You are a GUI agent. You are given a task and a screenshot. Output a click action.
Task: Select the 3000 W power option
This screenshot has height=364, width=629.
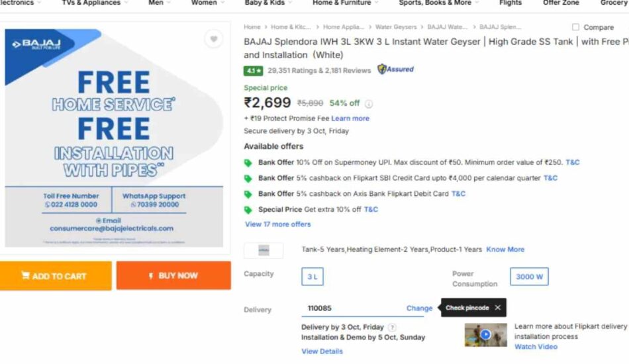pyautogui.click(x=529, y=277)
